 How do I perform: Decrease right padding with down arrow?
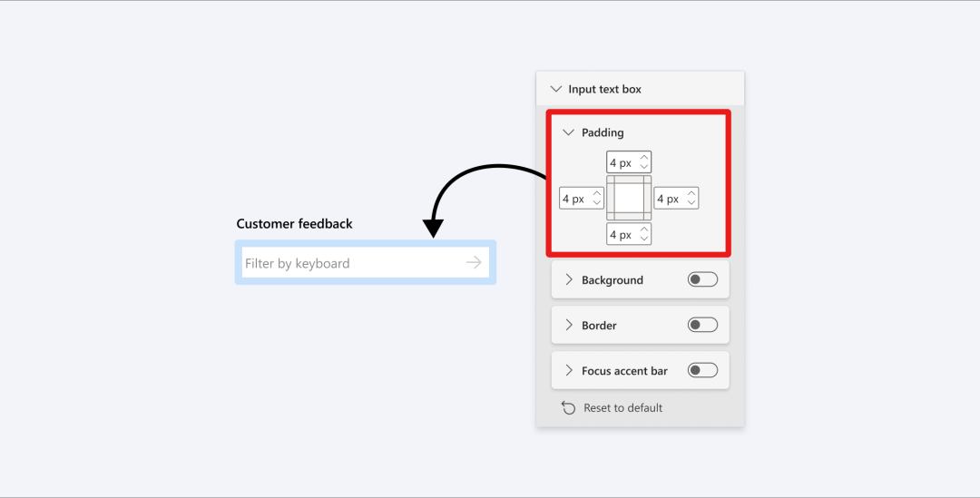[691, 203]
